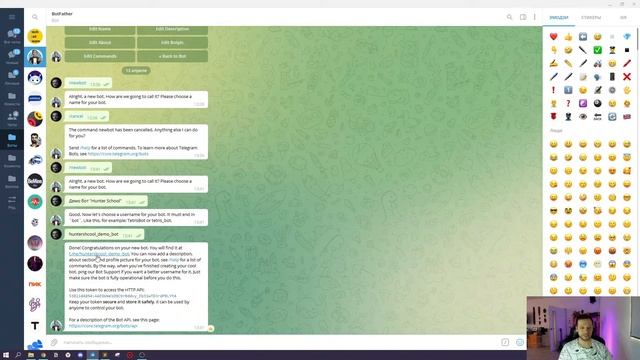Insert the red cross mark emoji
Viewport: 640px width, 360px height.
point(627,77)
